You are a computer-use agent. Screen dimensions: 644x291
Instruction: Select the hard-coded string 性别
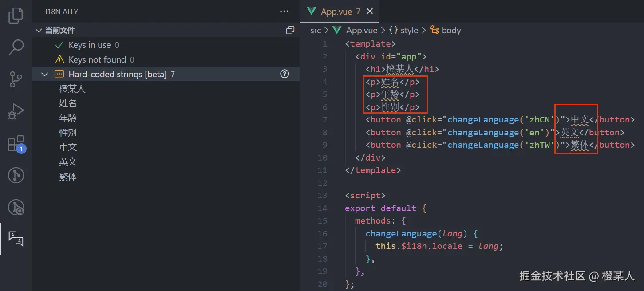(x=68, y=133)
